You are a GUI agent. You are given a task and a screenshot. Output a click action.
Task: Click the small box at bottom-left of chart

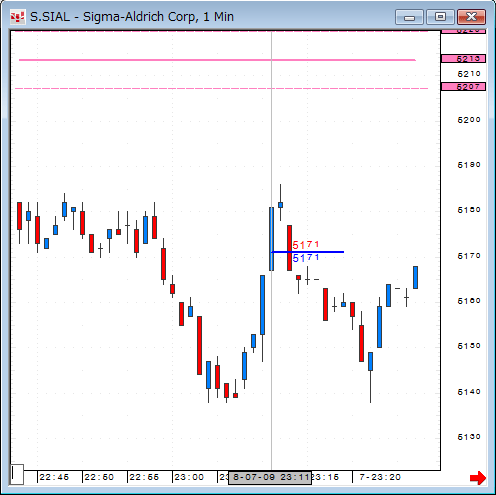[x=17, y=474]
